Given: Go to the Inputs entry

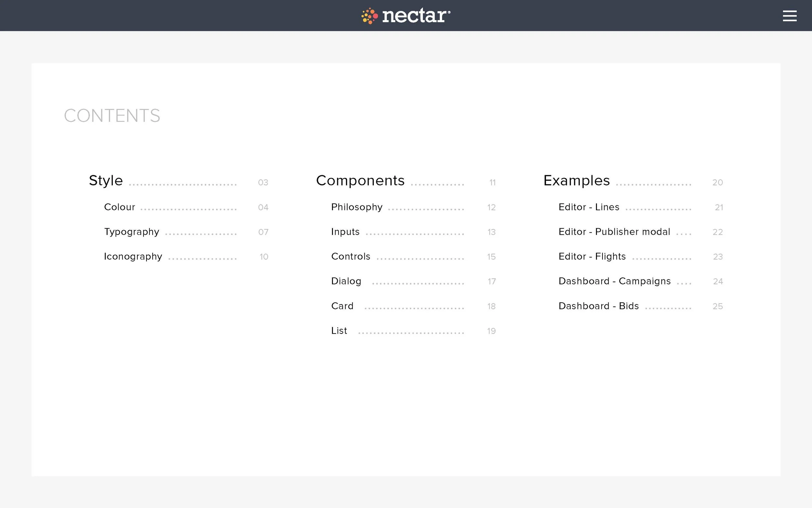Looking at the screenshot, I should (x=345, y=232).
